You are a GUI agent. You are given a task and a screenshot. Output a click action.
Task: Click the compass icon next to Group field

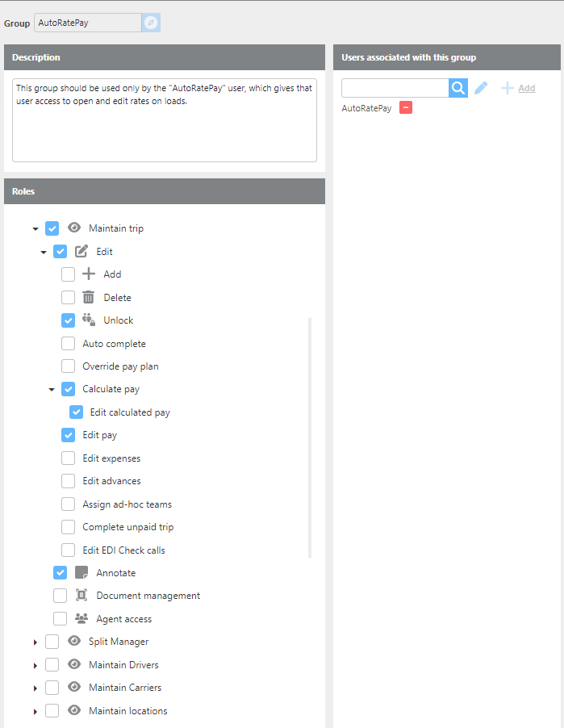pos(151,23)
